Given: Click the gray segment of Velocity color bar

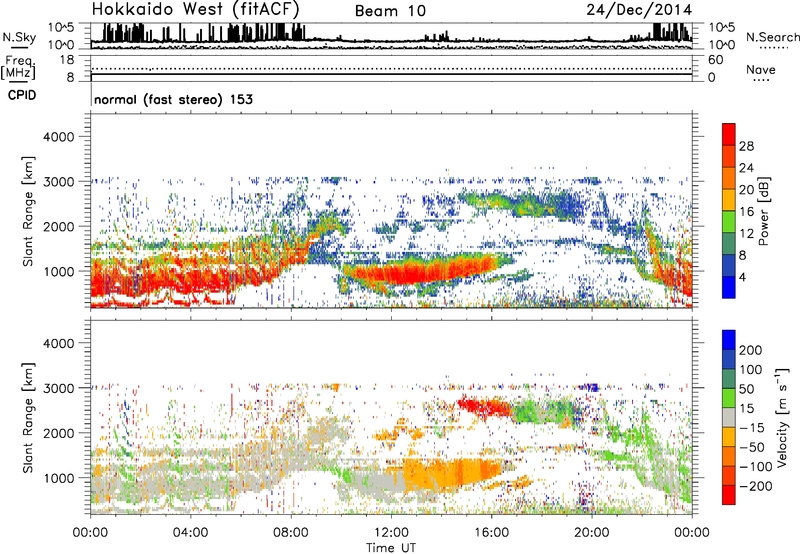Looking at the screenshot, I should tap(729, 417).
